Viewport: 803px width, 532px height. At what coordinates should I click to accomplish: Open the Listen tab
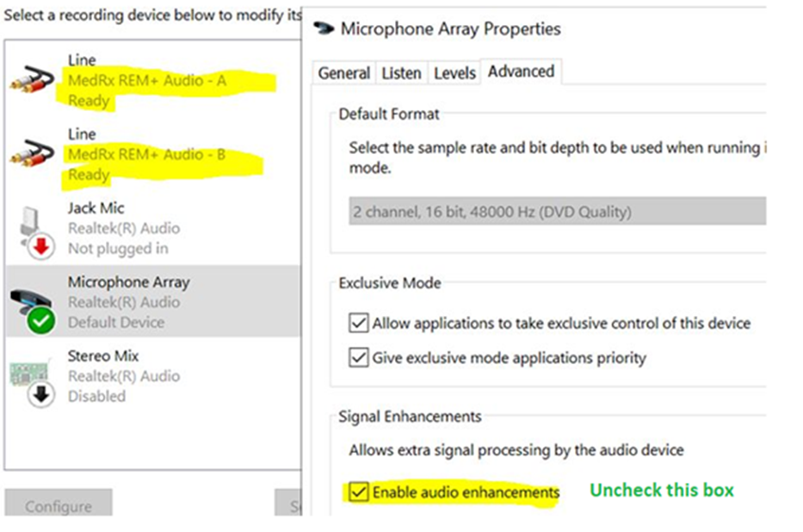click(401, 73)
